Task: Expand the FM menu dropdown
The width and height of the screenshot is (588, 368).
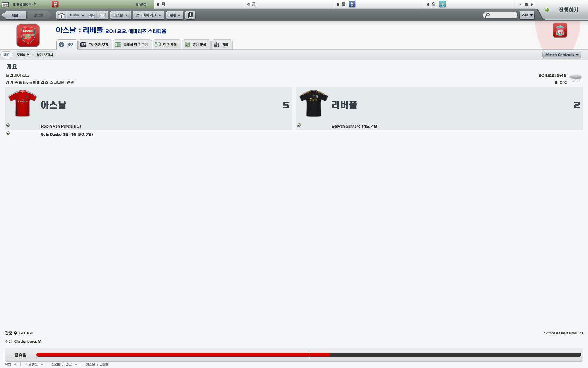Action: coord(527,15)
